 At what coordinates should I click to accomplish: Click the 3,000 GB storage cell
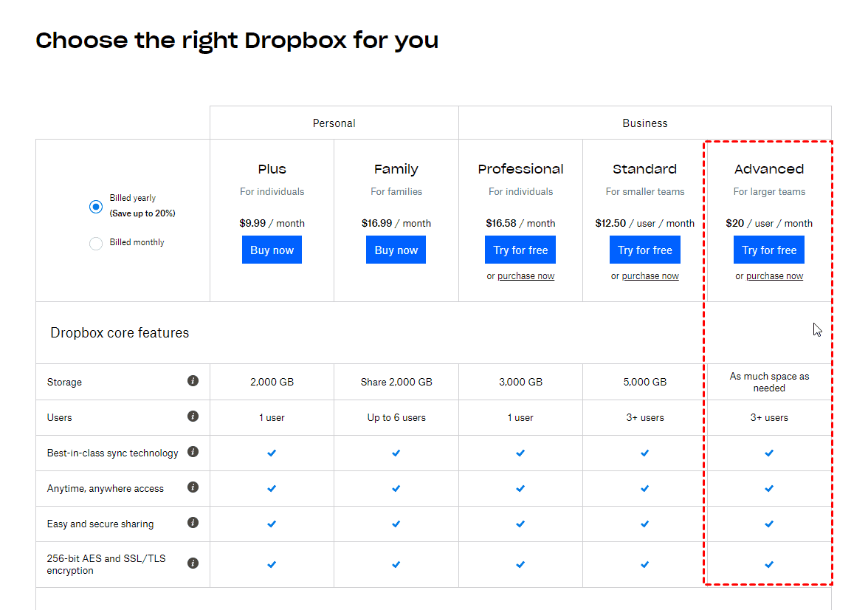coord(520,382)
